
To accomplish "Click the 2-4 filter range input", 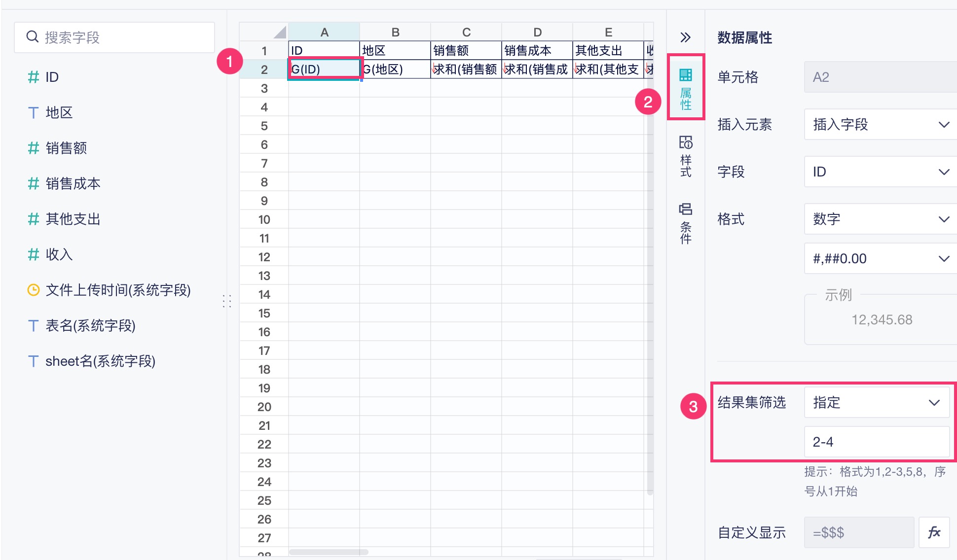I will [x=876, y=442].
